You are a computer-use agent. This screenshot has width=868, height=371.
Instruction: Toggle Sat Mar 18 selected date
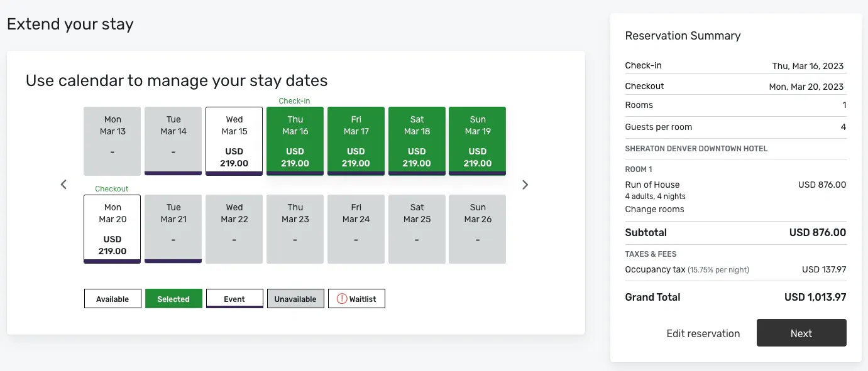tap(417, 141)
